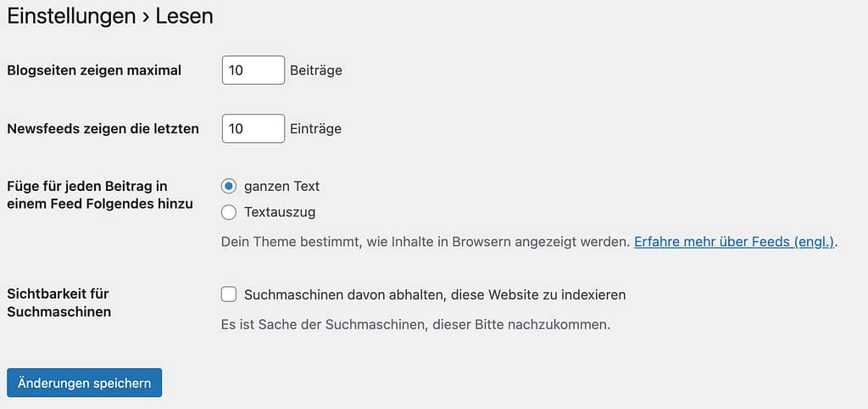Open 'Erfahre mehr über Feeds (engl.)' link
This screenshot has width=868, height=409.
(x=734, y=242)
